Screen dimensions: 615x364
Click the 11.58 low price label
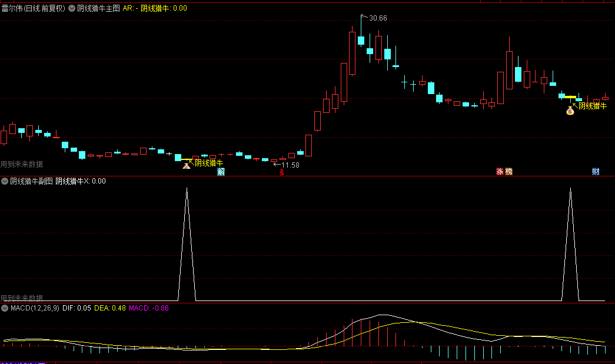290,165
